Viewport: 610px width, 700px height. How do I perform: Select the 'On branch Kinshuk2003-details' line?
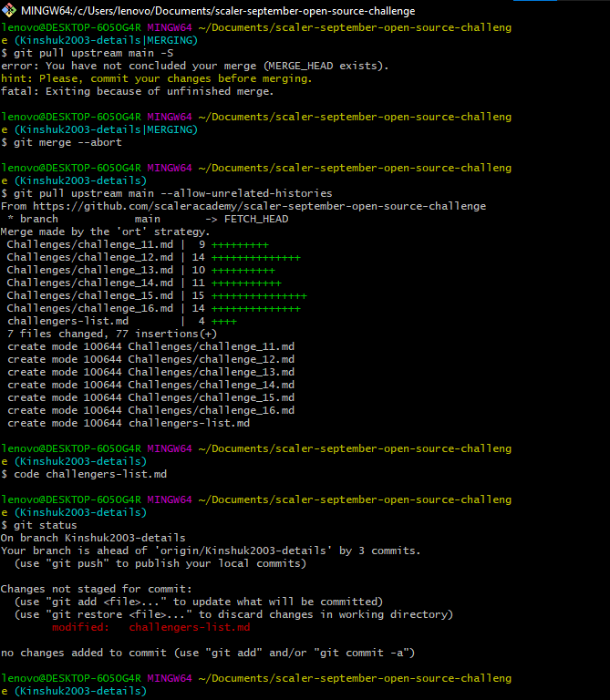coord(93,538)
